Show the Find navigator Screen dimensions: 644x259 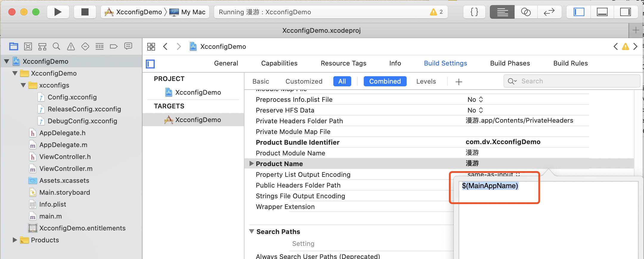pyautogui.click(x=56, y=46)
